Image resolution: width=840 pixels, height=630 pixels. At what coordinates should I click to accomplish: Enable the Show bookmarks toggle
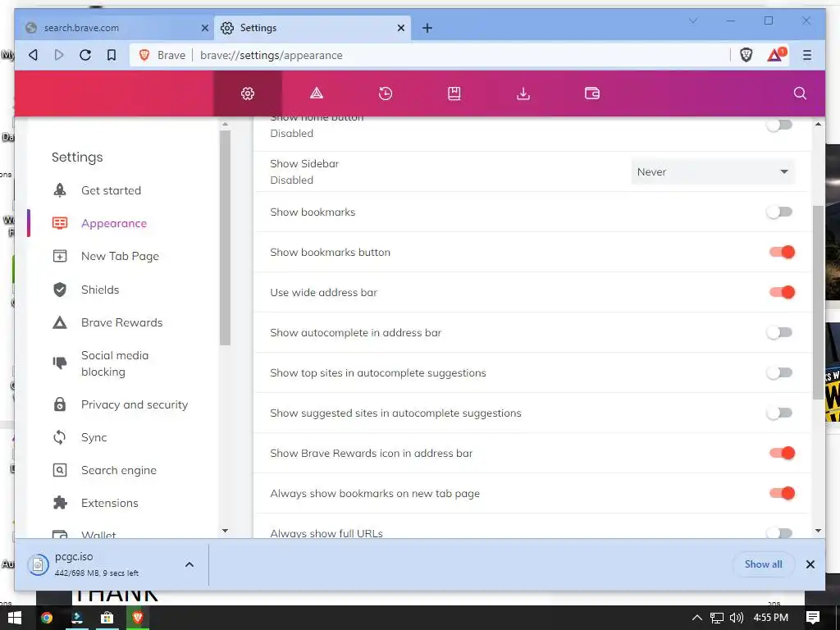tap(779, 212)
